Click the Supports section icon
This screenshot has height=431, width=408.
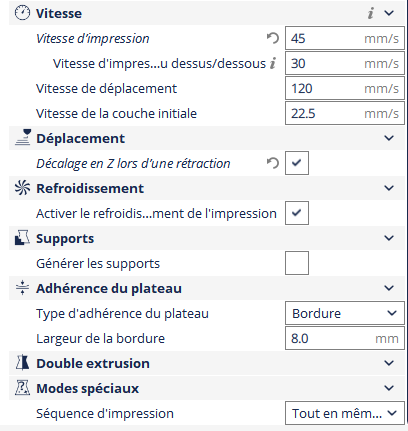coord(22,238)
